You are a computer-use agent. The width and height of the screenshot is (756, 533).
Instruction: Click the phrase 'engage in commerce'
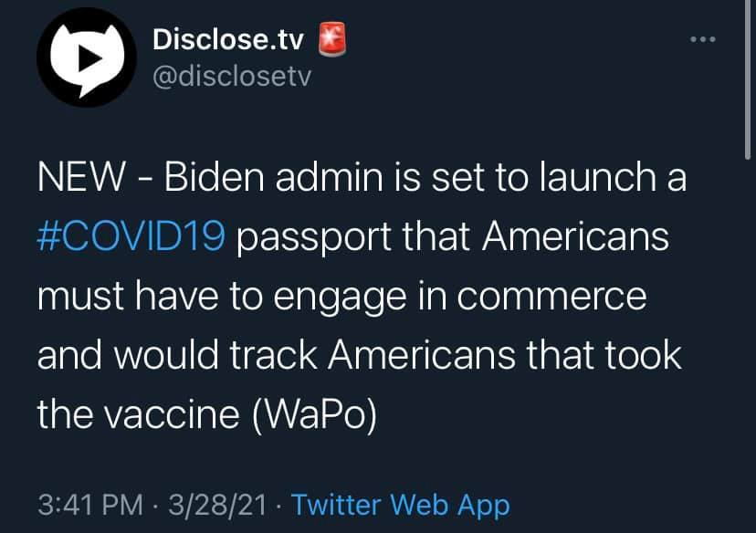click(460, 298)
